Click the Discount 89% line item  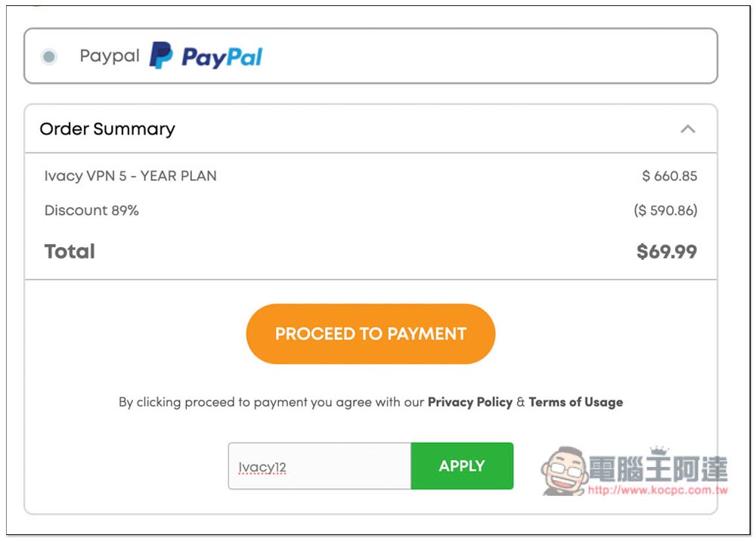[91, 210]
